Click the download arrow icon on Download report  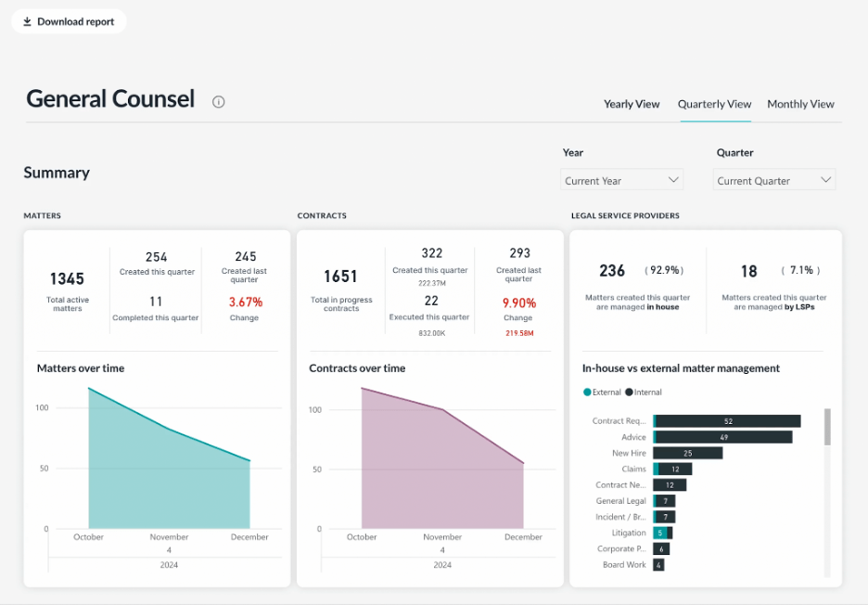click(28, 20)
